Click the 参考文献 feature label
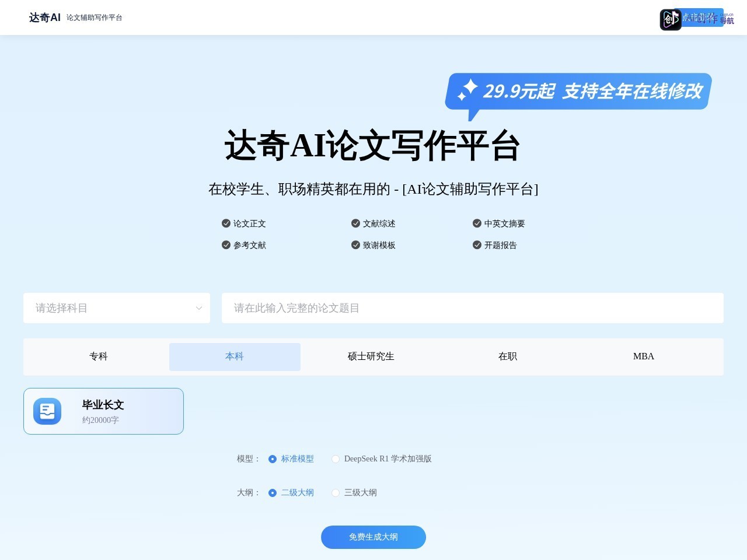Screen dimensions: 747x560 click(250, 246)
